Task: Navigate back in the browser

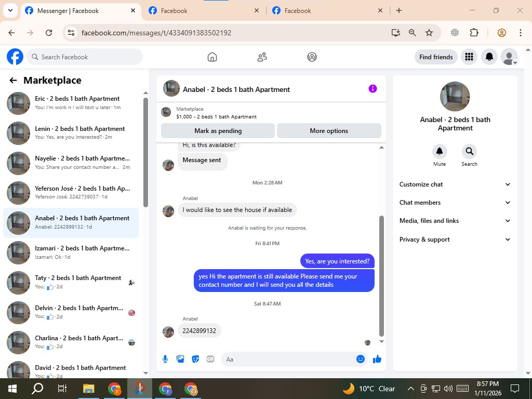Action: pos(11,33)
